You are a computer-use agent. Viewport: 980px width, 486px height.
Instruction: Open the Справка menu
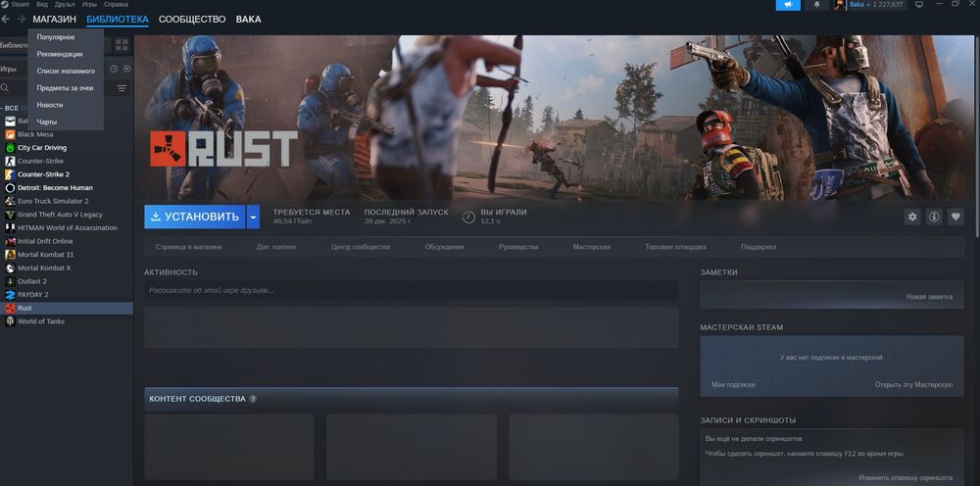[x=116, y=4]
